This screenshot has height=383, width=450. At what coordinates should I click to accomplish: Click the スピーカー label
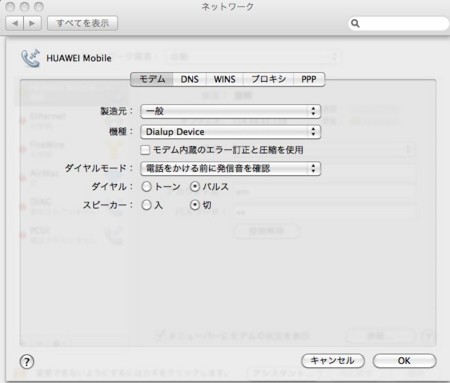coord(108,205)
